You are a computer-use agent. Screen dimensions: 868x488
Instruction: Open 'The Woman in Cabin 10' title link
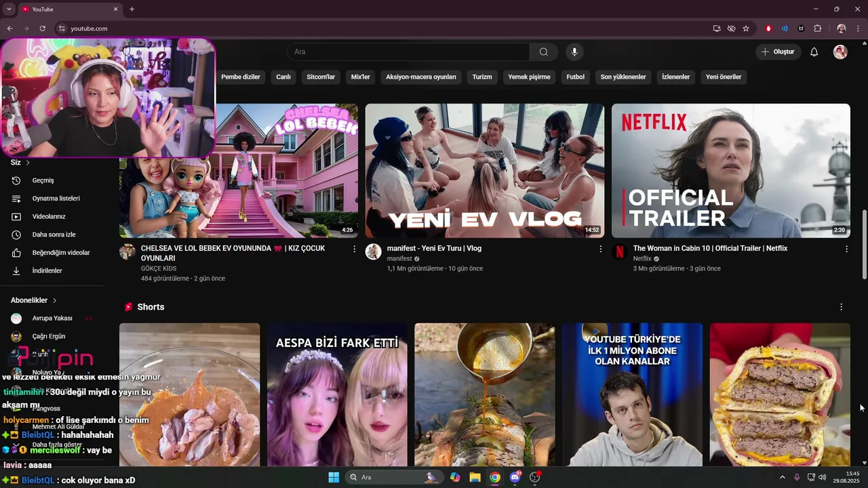[710, 249]
